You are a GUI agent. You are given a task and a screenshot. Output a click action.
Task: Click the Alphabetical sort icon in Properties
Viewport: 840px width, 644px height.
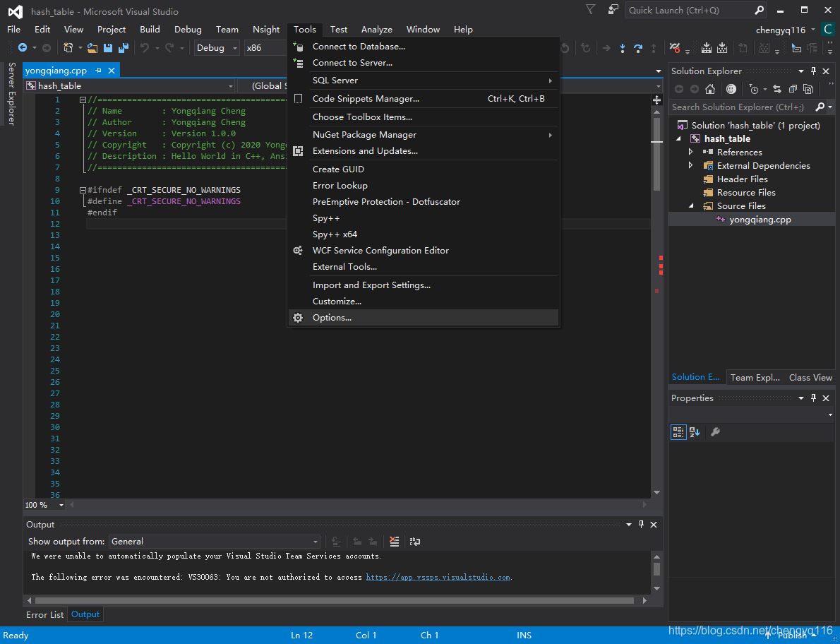pos(695,432)
